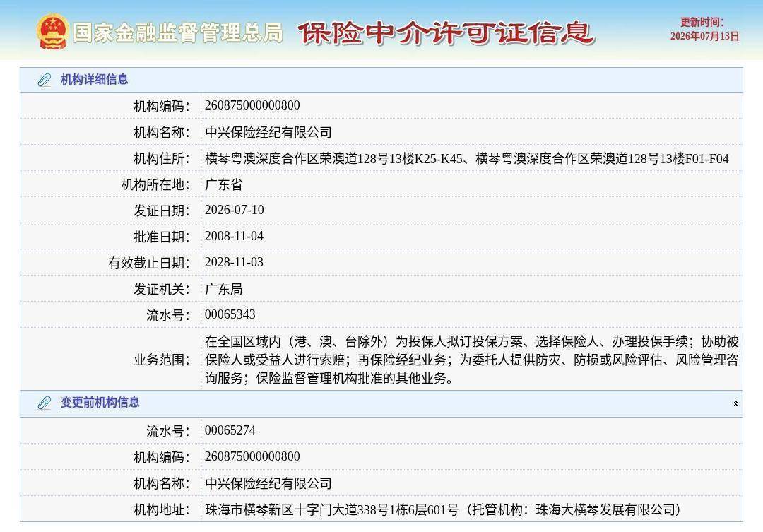Screen dimensions: 763x532
Task: Click paperclip icon beside 变更前机构信息
Action: tap(45, 403)
